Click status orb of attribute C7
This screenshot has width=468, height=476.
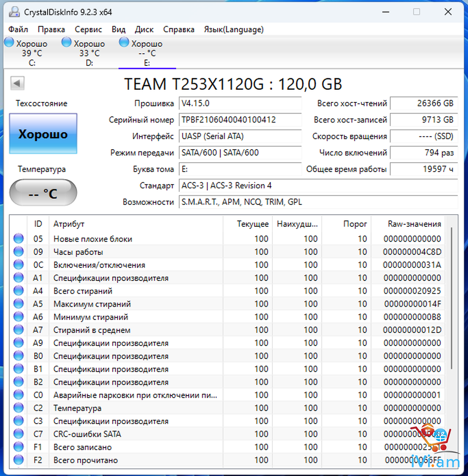click(x=19, y=434)
